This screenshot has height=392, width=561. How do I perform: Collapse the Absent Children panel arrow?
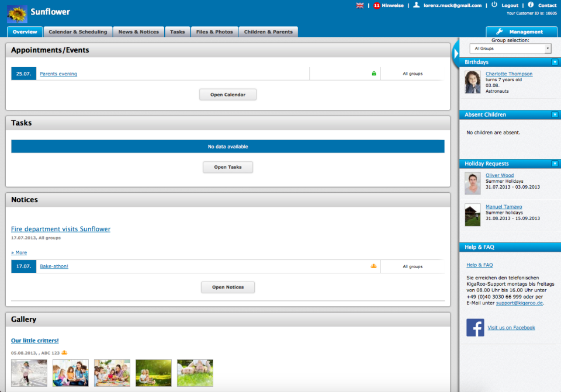(x=555, y=115)
